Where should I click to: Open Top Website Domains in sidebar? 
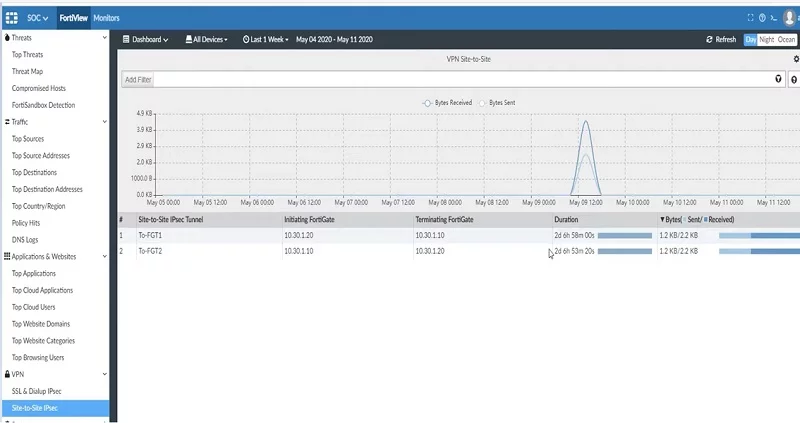click(x=41, y=324)
